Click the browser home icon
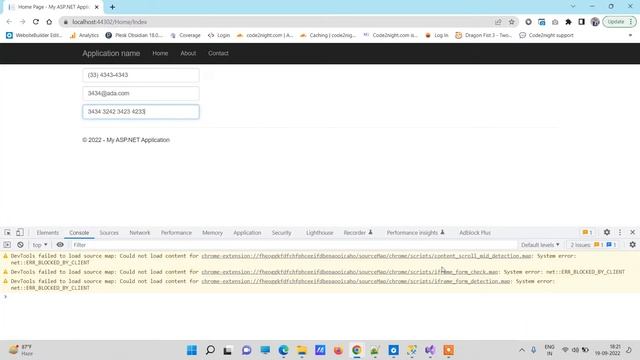The height and width of the screenshot is (360, 640). pos(49,22)
